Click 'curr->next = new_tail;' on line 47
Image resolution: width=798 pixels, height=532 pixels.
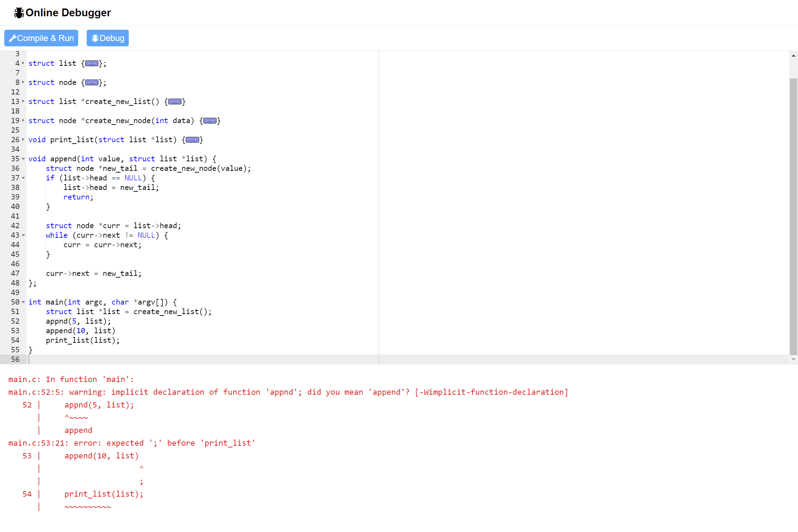[x=94, y=273]
